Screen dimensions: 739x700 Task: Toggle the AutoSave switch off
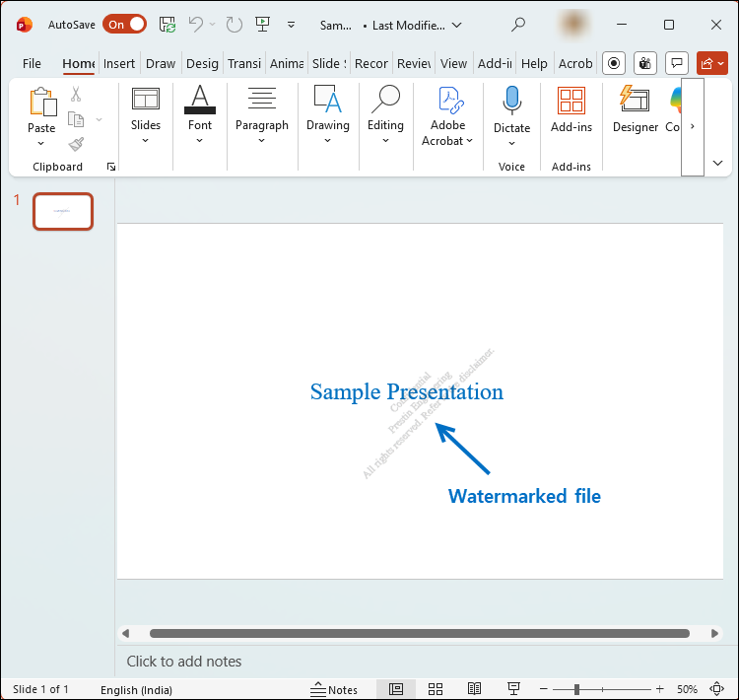124,24
